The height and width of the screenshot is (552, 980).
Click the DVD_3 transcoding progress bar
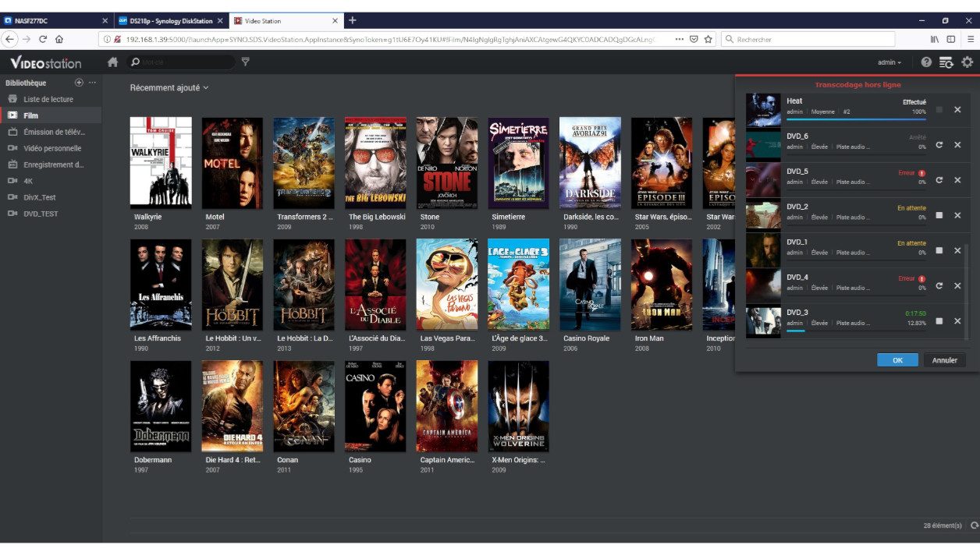(856, 330)
